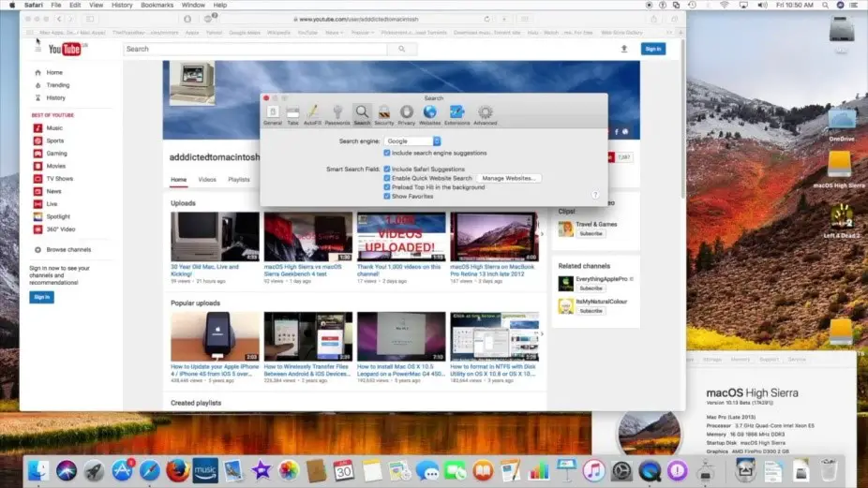Reload the page in Safari
Screen dimensions: 868x488
coord(486,19)
